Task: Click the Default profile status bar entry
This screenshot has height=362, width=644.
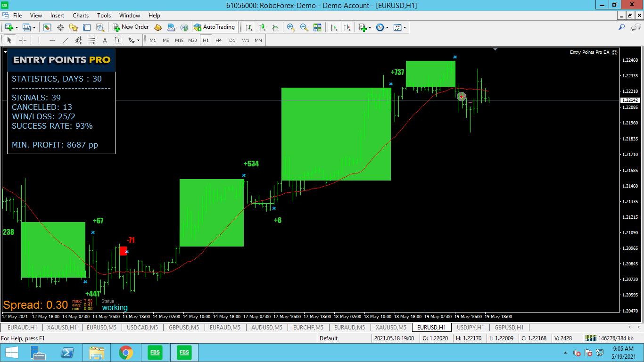Action: coord(329,338)
